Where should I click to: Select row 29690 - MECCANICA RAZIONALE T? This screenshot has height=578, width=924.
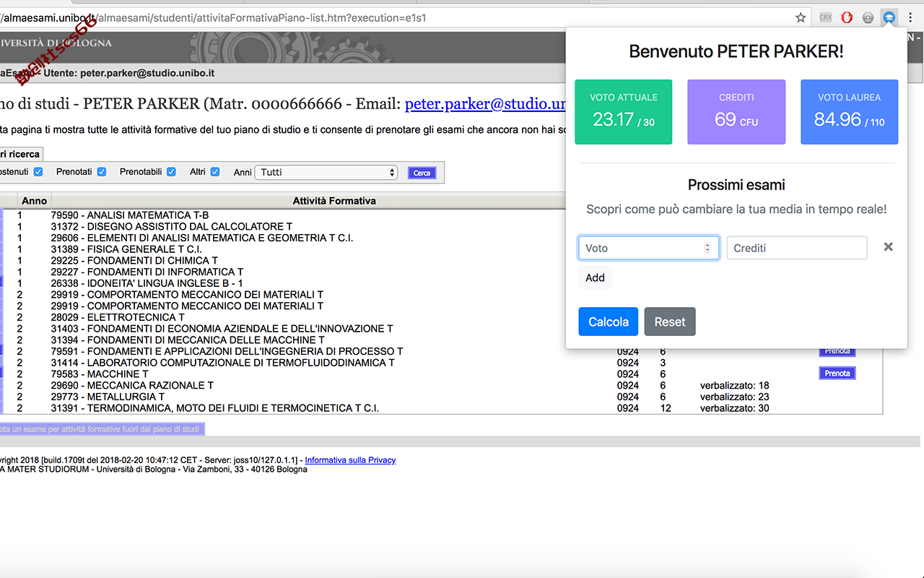tap(132, 385)
